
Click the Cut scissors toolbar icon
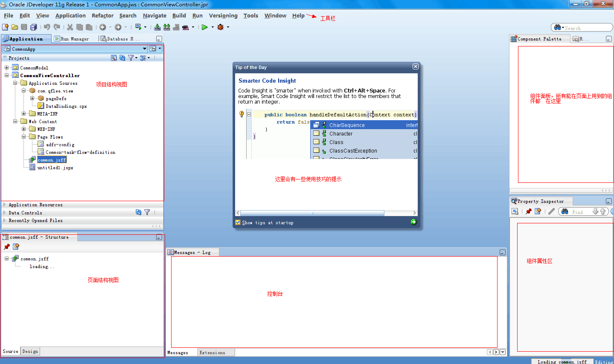click(x=70, y=27)
